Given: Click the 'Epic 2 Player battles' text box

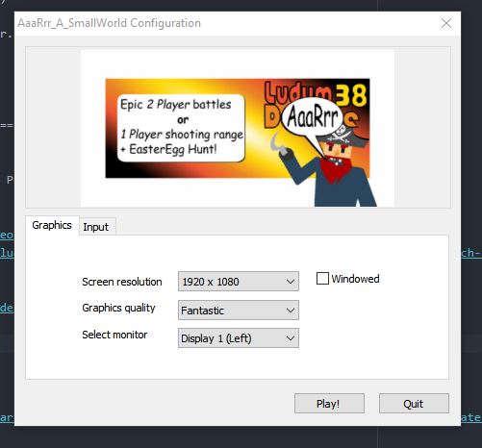Looking at the screenshot, I should click(182, 128).
